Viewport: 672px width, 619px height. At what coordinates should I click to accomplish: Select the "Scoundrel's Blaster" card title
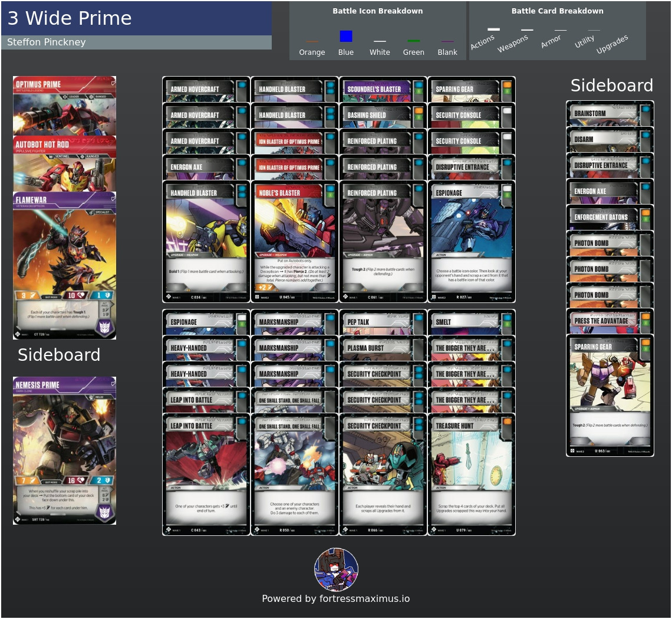pyautogui.click(x=374, y=89)
